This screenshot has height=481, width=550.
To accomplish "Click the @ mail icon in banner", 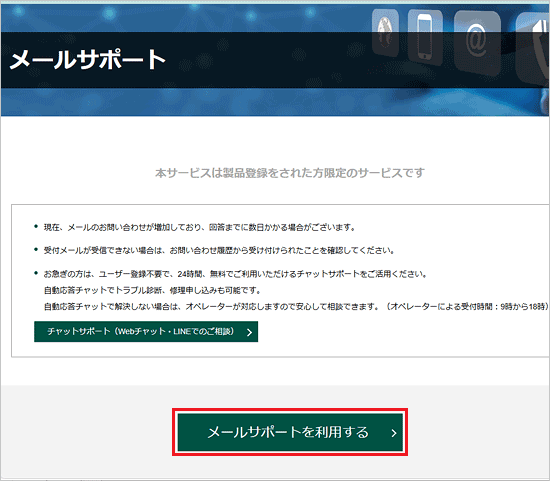I will click(477, 42).
